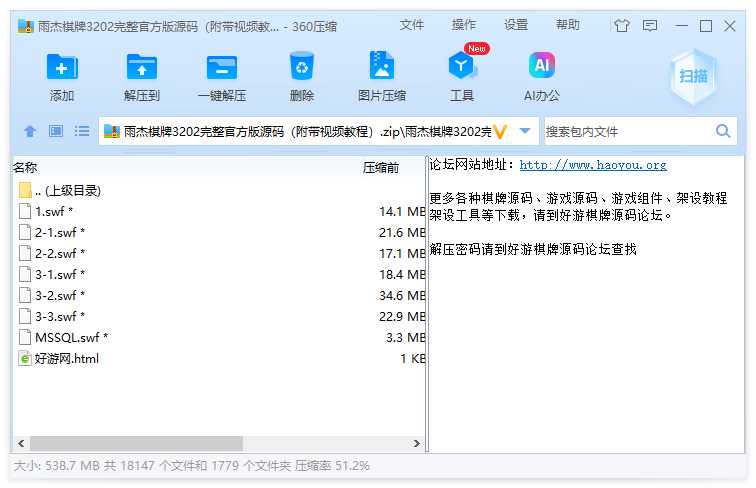Click the 34.6 MB size value

[402, 295]
